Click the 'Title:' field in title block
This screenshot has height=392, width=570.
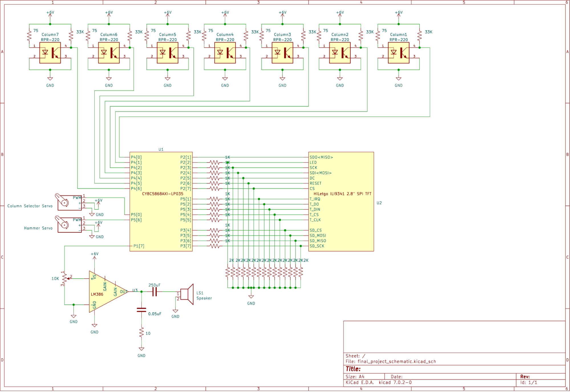[x=353, y=369]
